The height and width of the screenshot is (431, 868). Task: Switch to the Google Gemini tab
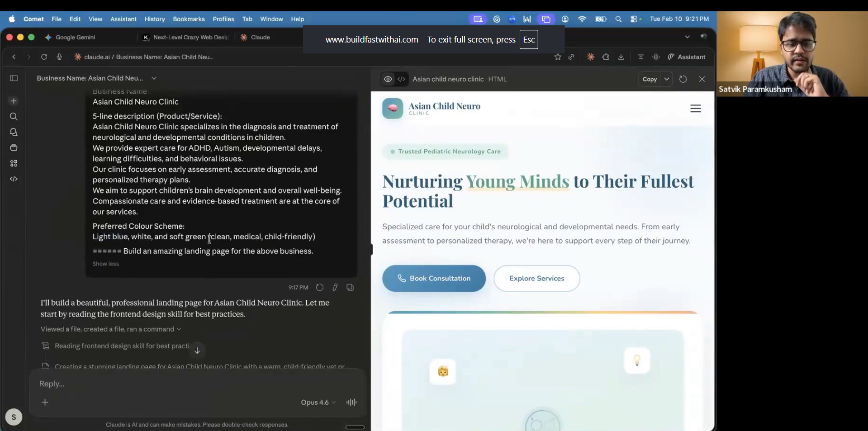75,37
